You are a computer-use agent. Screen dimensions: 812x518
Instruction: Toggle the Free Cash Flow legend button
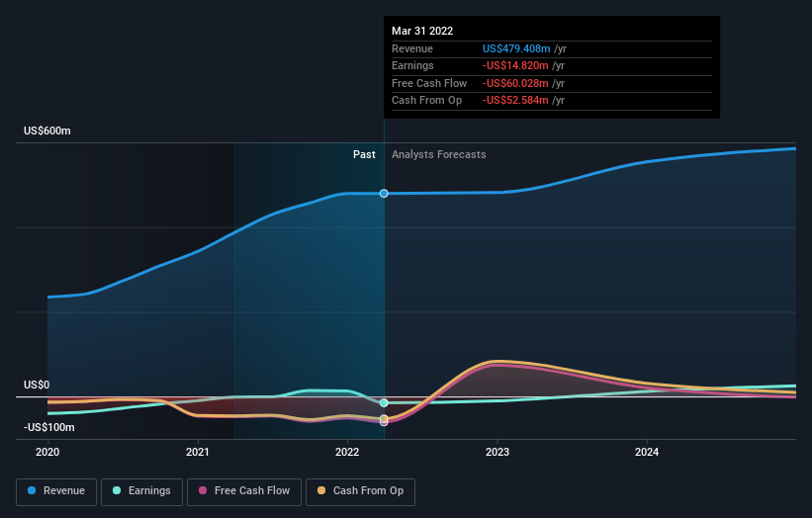coord(244,491)
